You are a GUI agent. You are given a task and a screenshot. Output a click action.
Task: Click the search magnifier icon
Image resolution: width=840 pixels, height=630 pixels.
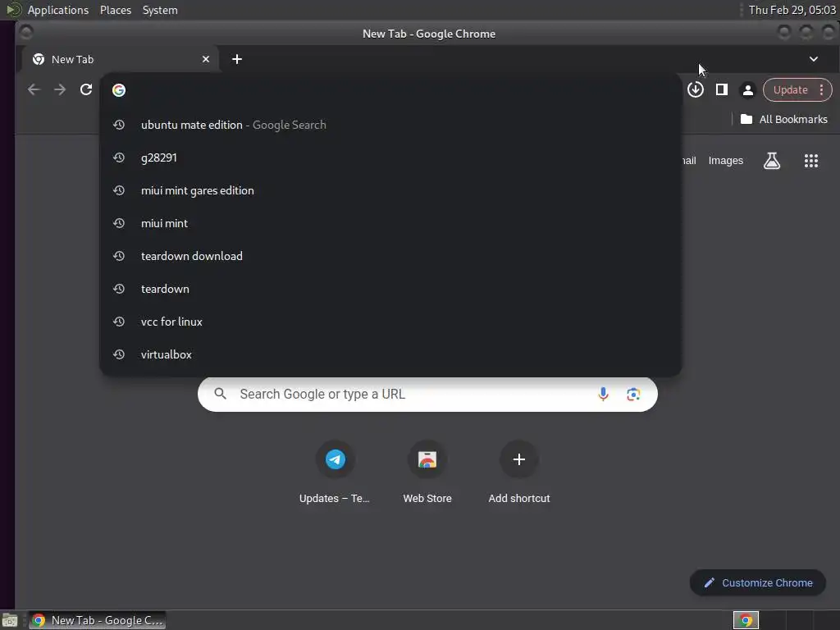coord(220,394)
